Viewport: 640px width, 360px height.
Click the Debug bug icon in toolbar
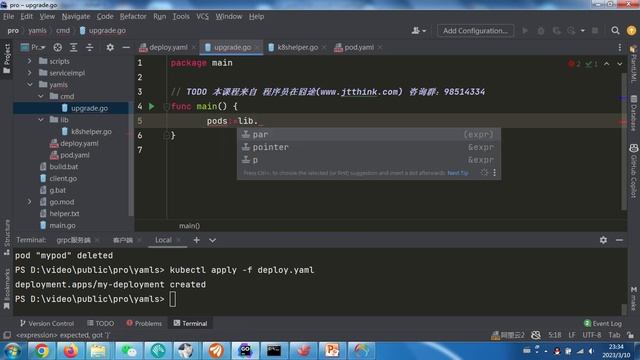coord(541,31)
